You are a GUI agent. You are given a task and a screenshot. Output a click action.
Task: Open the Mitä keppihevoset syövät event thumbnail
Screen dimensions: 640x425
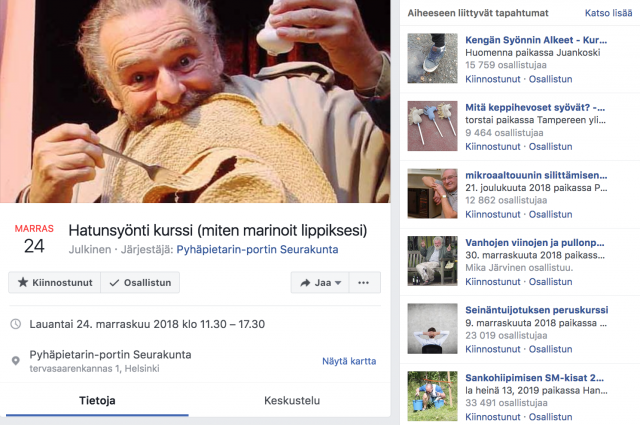(x=433, y=125)
